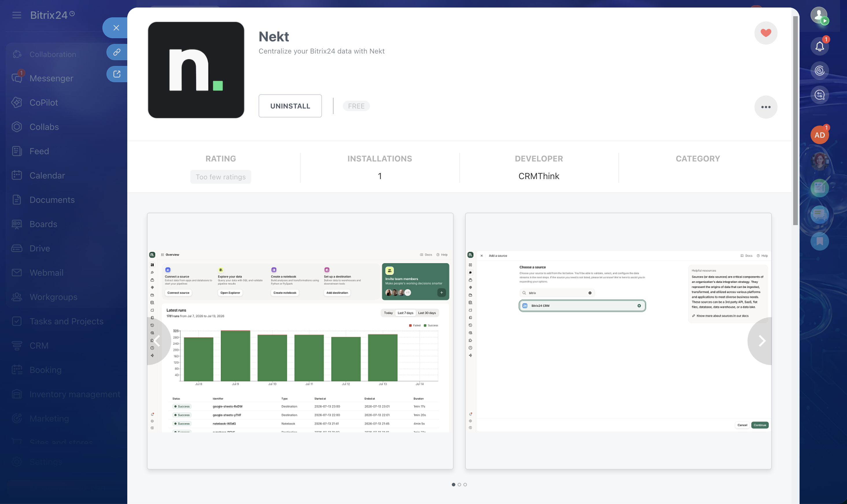This screenshot has height=504, width=847.
Task: Click the Workgroups people icon
Action: click(17, 297)
